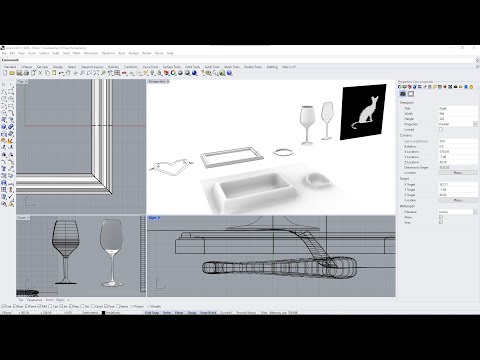This screenshot has width=480, height=360.
Task: Click the Object Properties color wheel icon
Action: coord(173,73)
